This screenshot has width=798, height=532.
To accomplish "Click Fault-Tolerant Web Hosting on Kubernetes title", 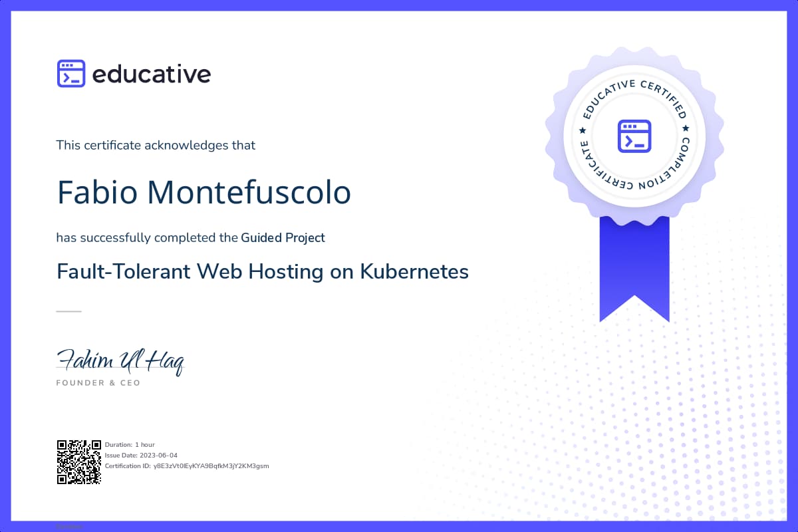I will click(263, 271).
